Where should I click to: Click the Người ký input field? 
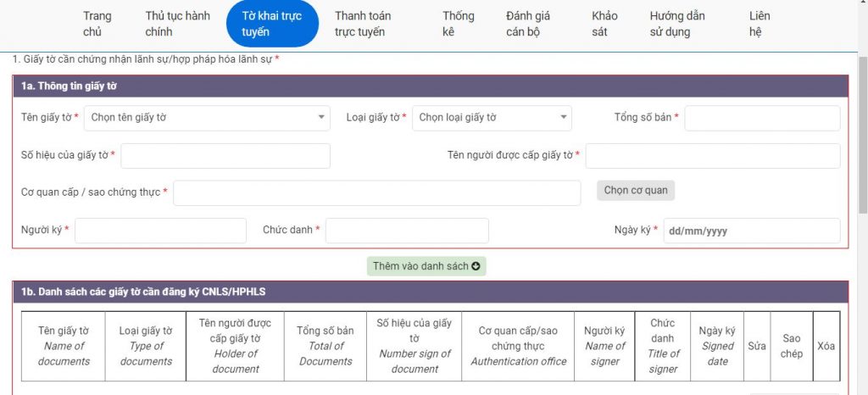(x=160, y=231)
